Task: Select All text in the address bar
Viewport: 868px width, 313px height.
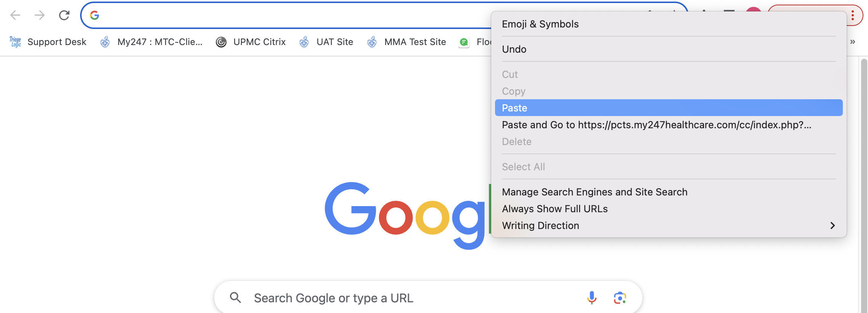Action: (523, 167)
